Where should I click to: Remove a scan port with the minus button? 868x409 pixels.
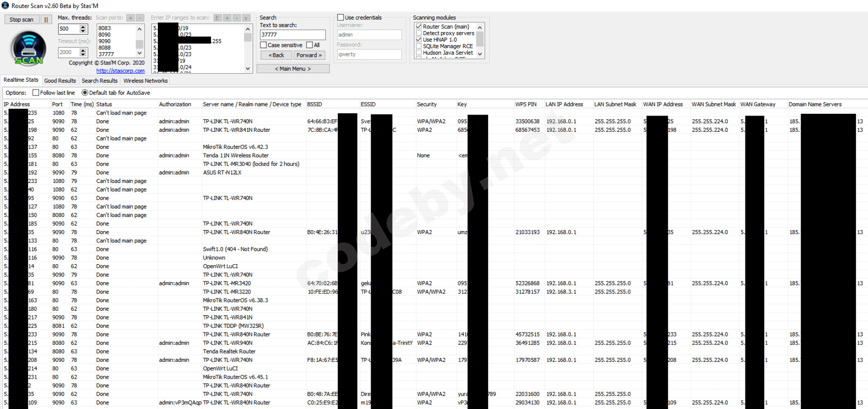tap(140, 18)
